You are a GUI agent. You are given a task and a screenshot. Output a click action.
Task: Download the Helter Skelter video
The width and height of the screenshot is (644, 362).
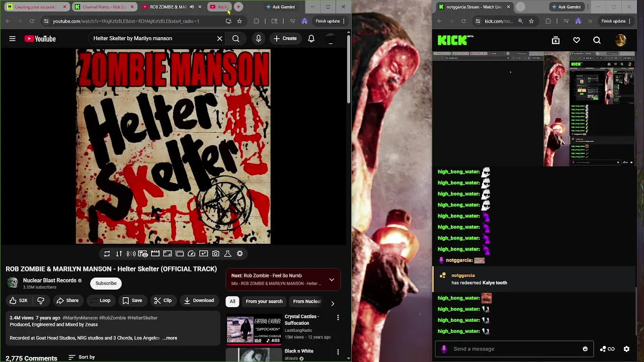point(199,301)
